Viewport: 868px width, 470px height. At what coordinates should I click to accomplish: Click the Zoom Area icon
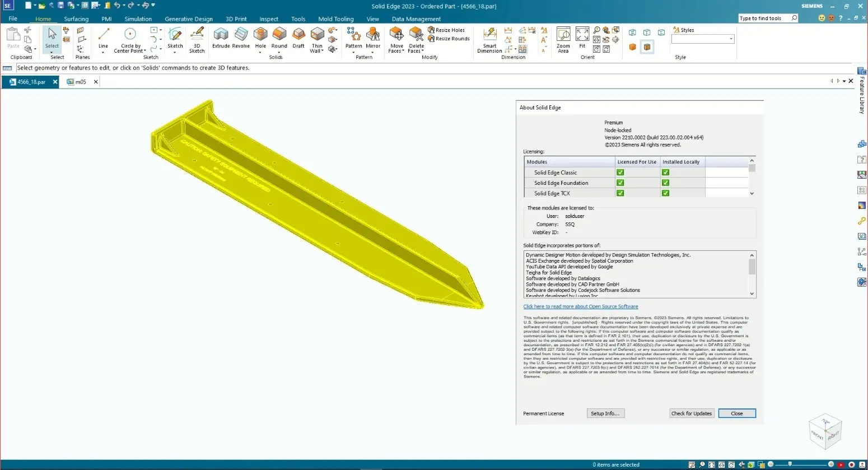pyautogui.click(x=563, y=39)
